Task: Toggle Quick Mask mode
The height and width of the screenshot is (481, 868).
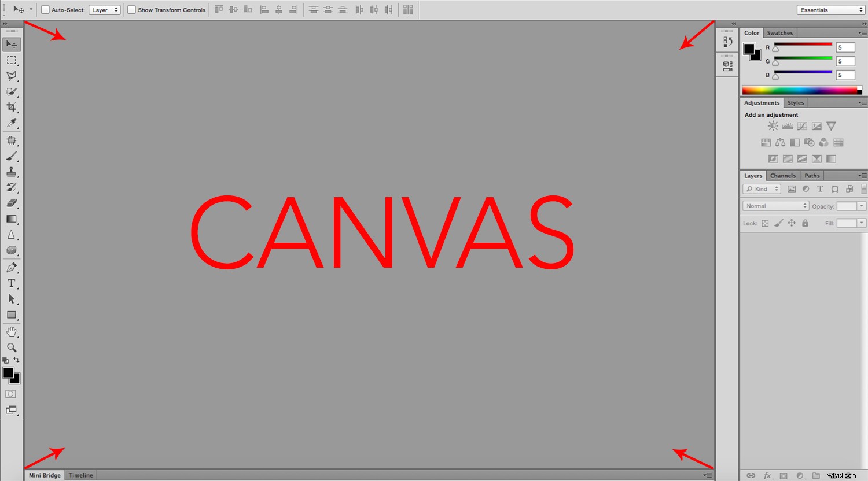Action: [x=11, y=394]
